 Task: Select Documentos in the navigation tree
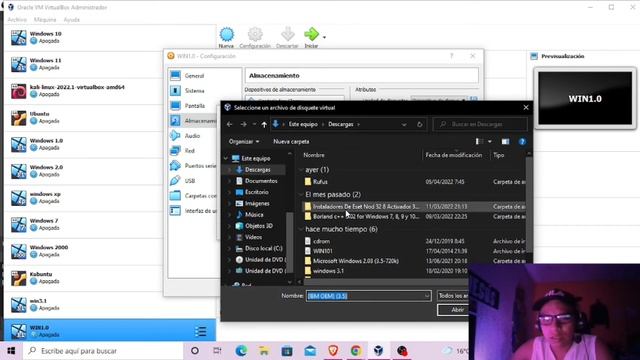point(261,181)
